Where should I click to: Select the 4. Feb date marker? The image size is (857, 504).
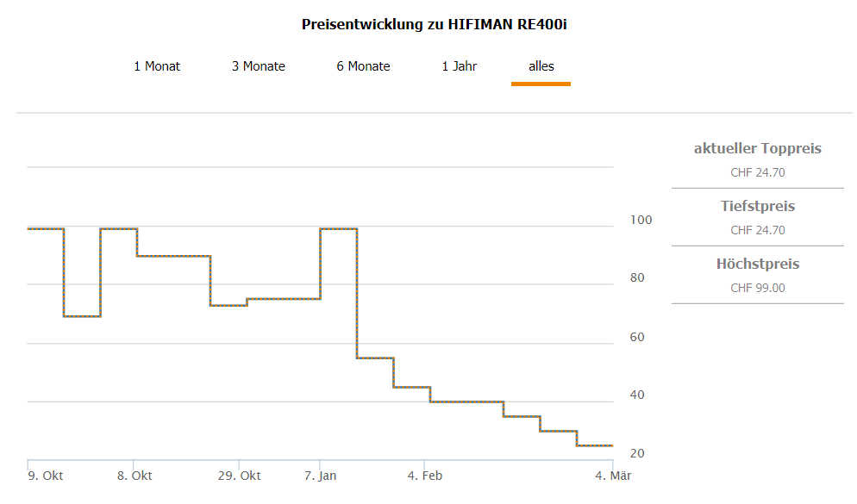coord(425,476)
